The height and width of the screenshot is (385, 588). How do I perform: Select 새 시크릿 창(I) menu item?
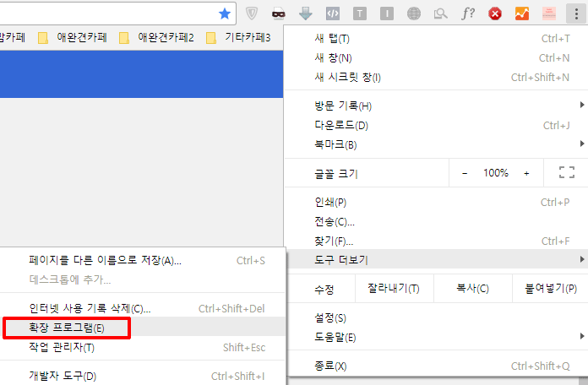436,78
